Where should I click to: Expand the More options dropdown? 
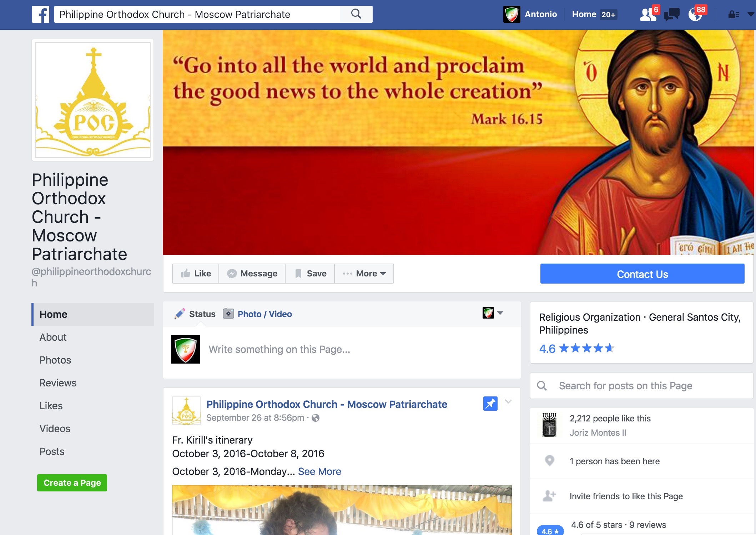click(x=364, y=274)
